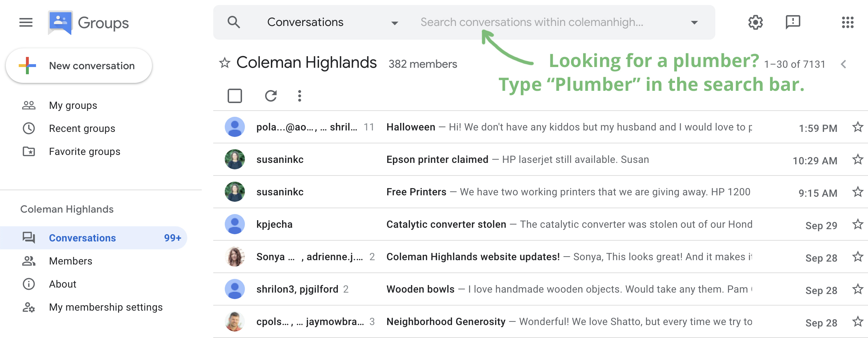This screenshot has height=338, width=868.
Task: Open the settings gear icon
Action: tap(755, 22)
